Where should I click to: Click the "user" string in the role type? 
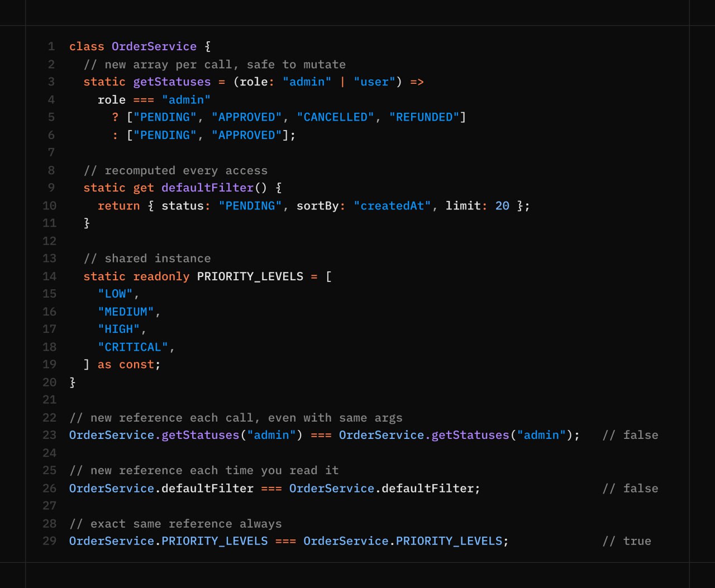point(371,82)
